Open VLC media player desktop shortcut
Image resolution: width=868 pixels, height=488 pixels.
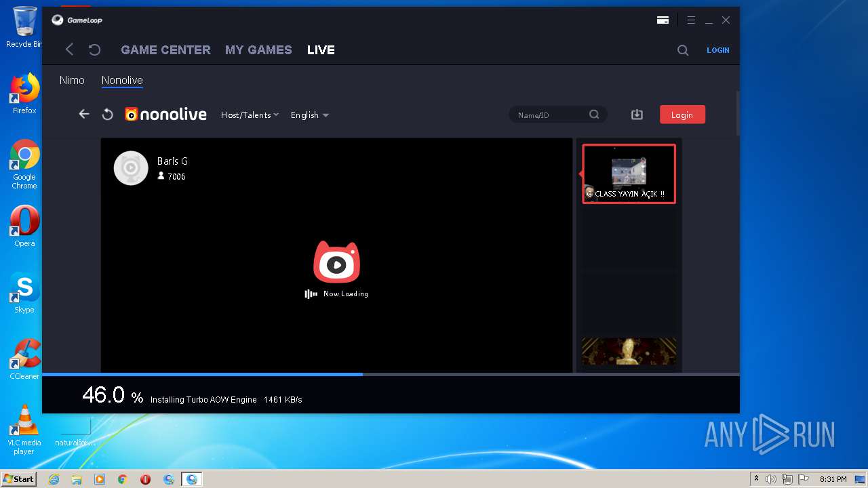click(x=24, y=430)
